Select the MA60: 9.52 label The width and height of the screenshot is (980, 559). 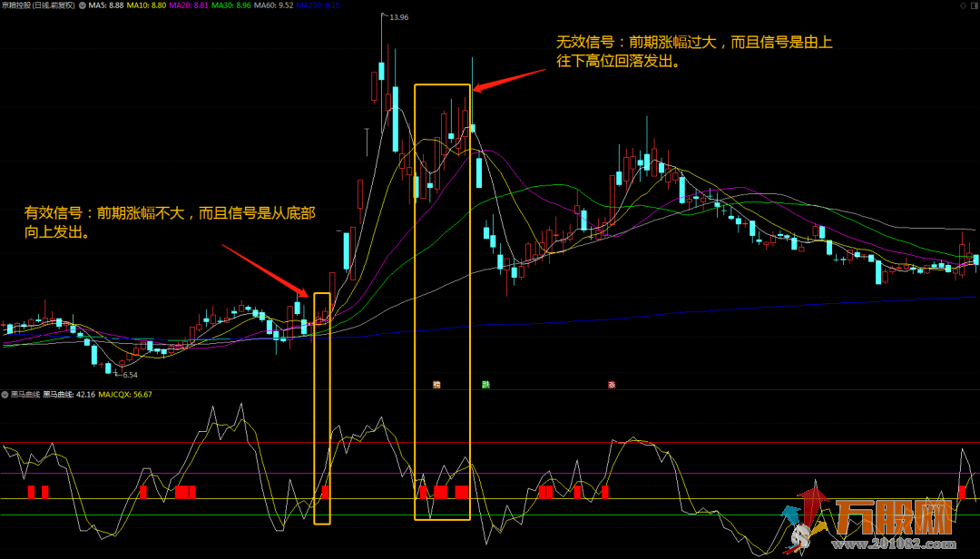[274, 5]
